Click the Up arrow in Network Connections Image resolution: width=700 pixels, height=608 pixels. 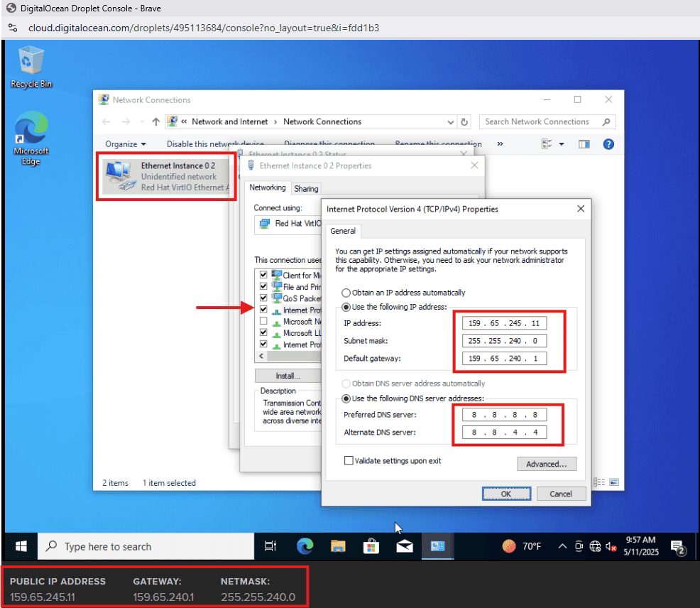pyautogui.click(x=155, y=121)
